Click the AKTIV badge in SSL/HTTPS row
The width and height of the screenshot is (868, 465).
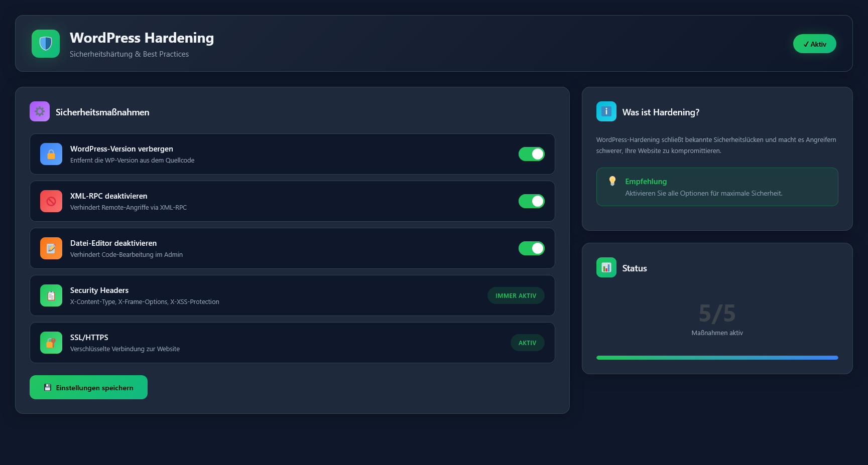pyautogui.click(x=527, y=343)
